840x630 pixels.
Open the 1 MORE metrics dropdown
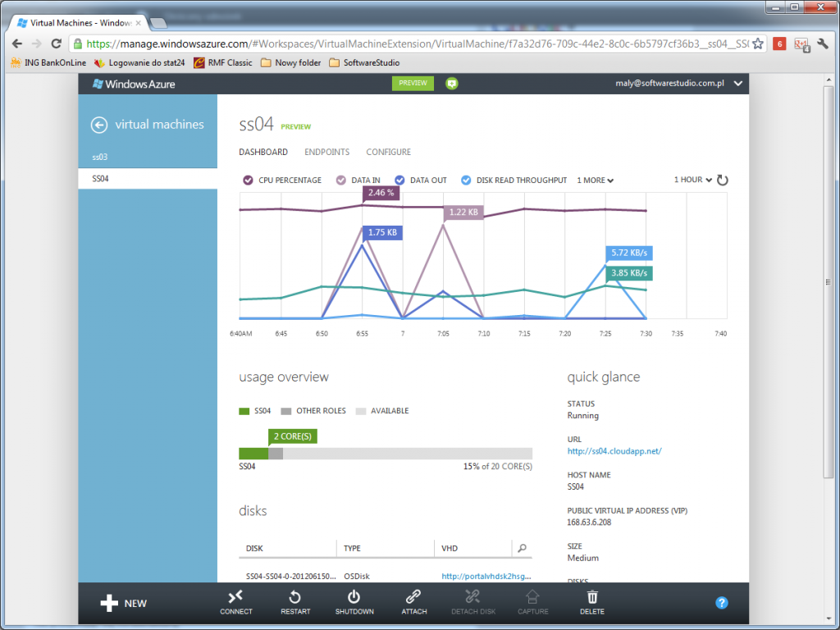point(595,180)
